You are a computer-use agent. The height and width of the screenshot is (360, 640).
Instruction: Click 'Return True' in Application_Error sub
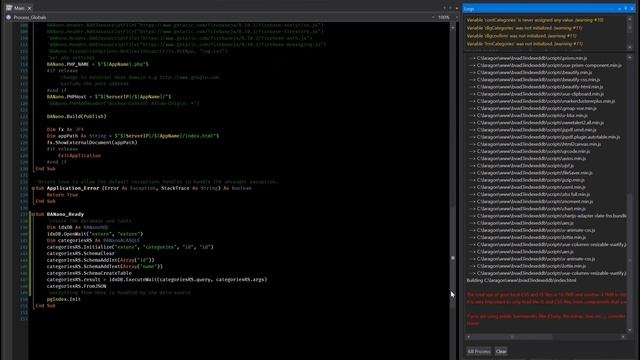pyautogui.click(x=62, y=195)
